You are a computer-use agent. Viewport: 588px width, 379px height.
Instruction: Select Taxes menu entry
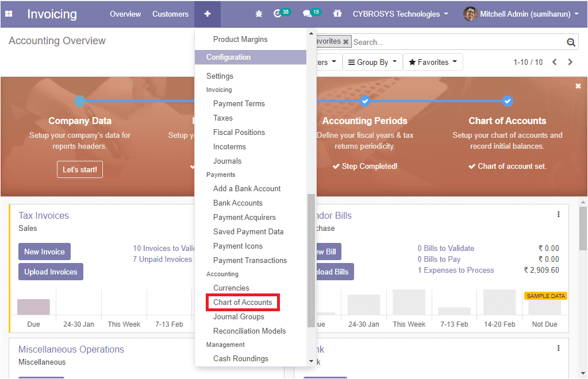click(223, 118)
